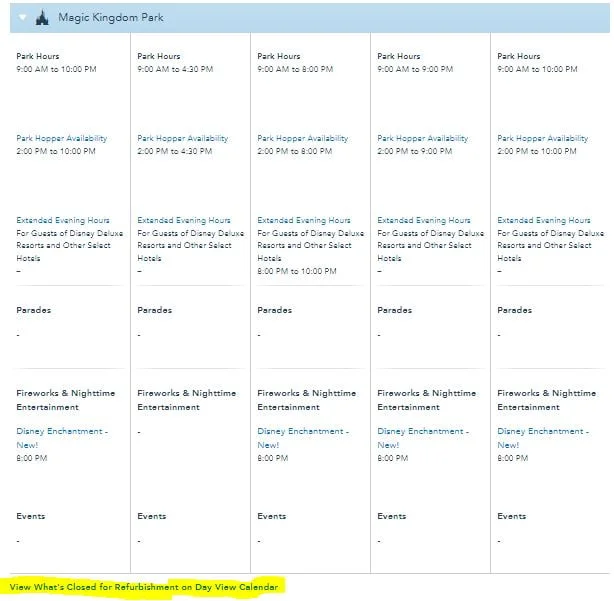Open Disney Enchantment link in the rightmost day column

(543, 438)
